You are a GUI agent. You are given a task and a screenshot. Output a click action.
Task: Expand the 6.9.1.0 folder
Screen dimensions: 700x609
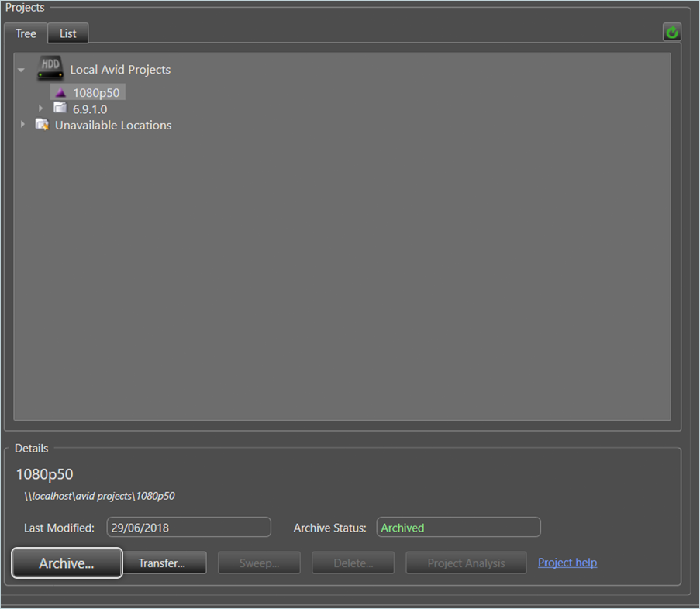tap(40, 108)
